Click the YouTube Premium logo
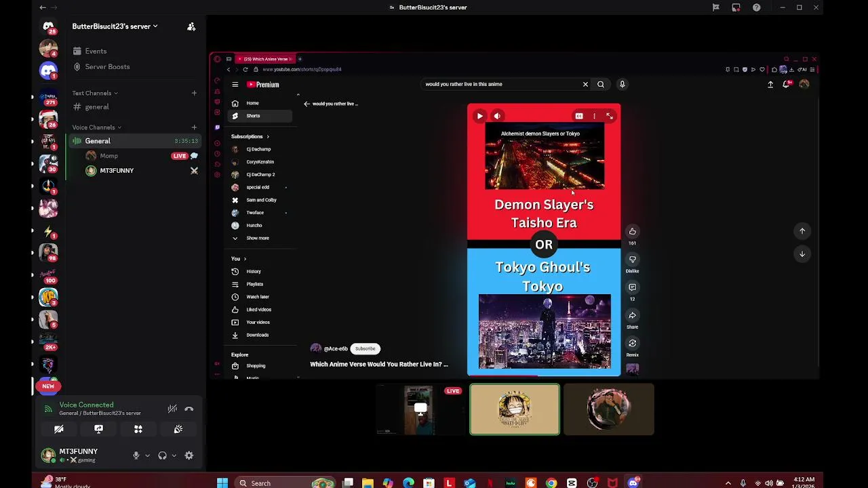This screenshot has height=488, width=868. click(x=263, y=85)
